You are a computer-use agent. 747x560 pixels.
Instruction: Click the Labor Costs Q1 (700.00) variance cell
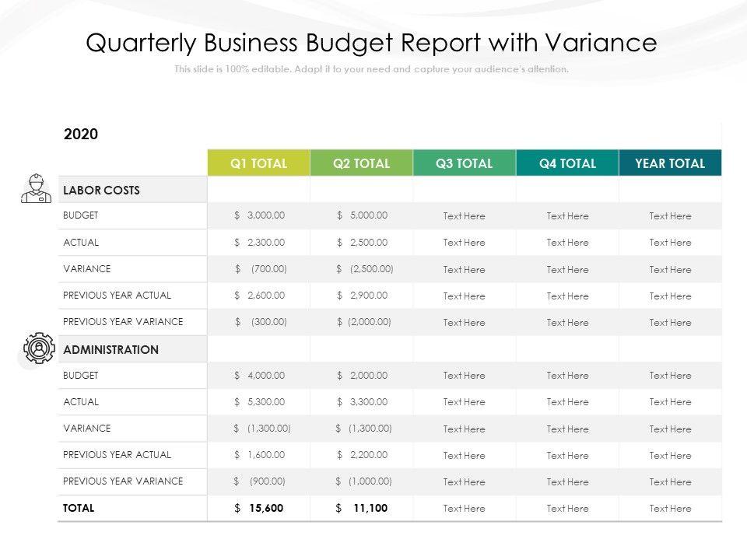pos(261,269)
